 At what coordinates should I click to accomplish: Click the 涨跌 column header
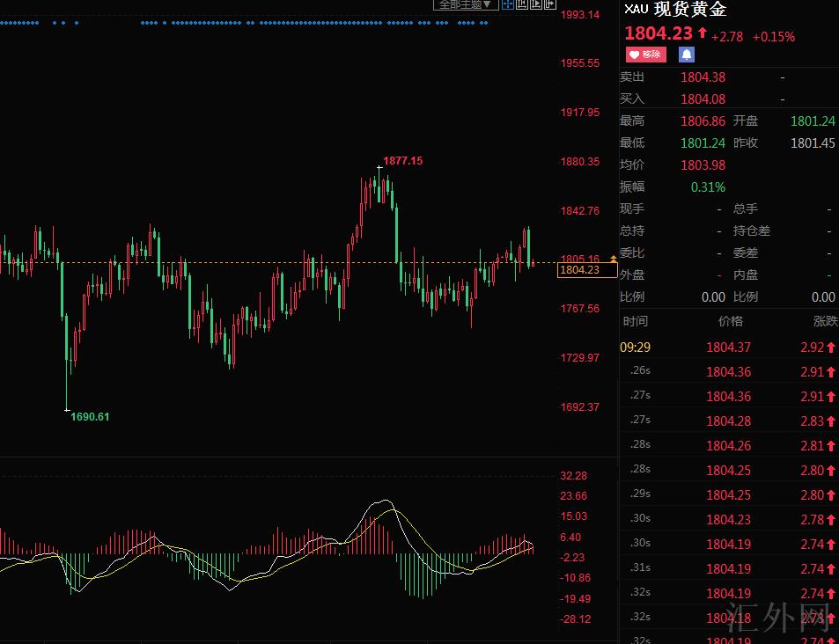point(826,321)
